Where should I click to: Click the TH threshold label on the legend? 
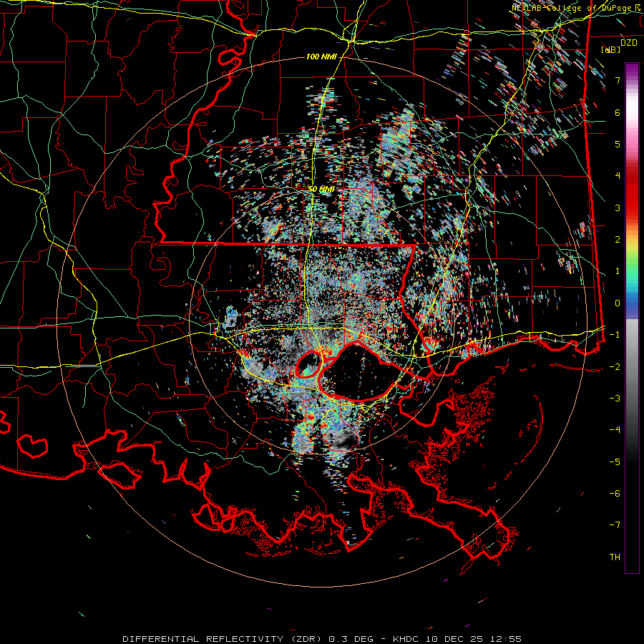(615, 557)
